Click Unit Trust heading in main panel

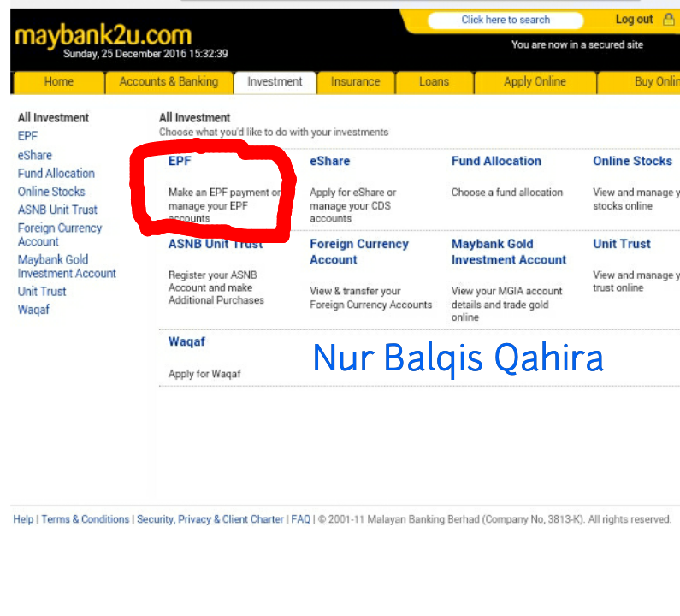coord(622,244)
